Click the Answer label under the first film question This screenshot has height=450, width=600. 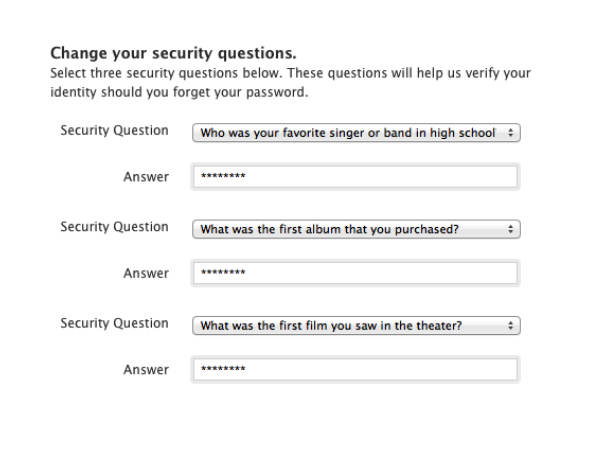[x=146, y=370]
